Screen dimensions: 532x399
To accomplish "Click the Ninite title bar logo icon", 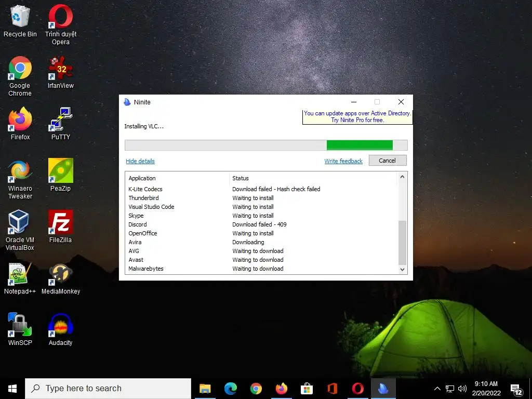I will (127, 102).
